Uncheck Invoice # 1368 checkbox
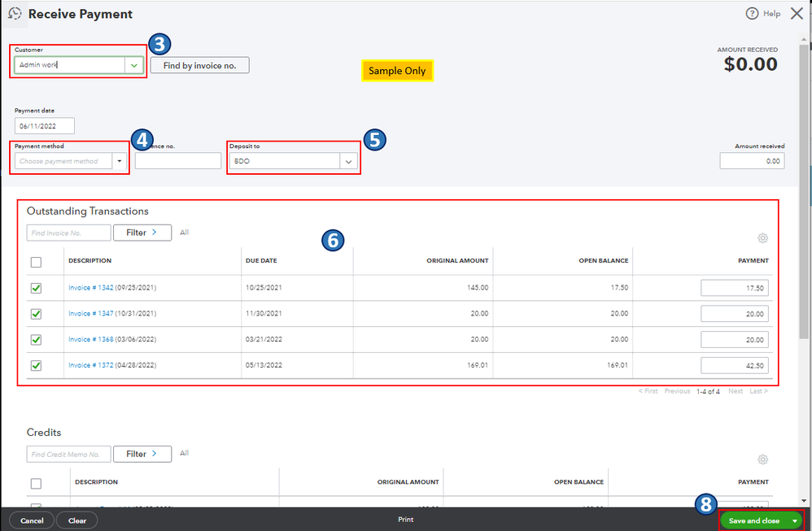812x531 pixels. (x=36, y=340)
